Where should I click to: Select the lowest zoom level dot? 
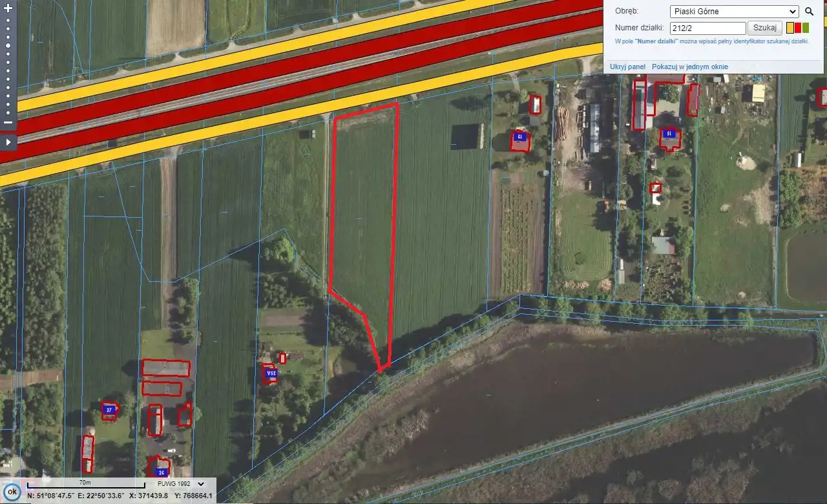click(x=8, y=112)
